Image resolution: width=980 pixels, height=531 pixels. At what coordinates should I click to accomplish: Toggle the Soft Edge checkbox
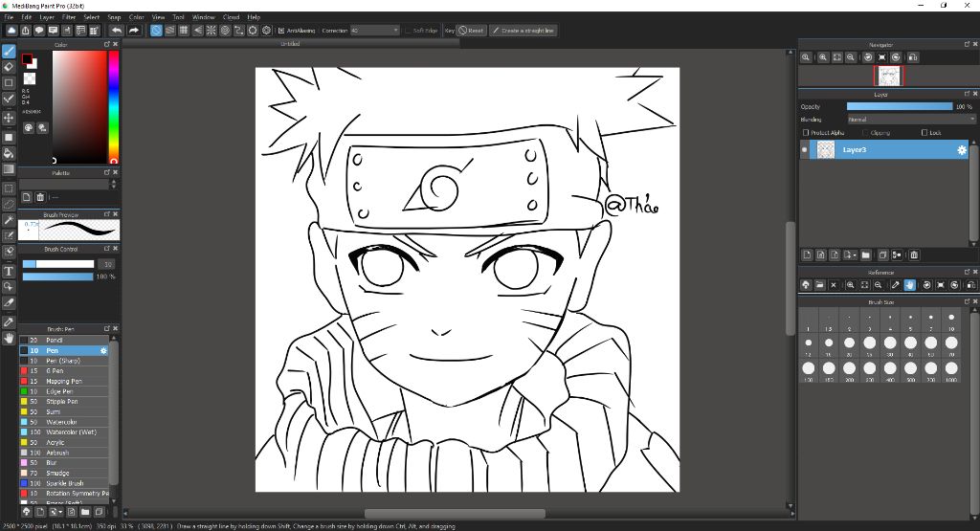408,30
